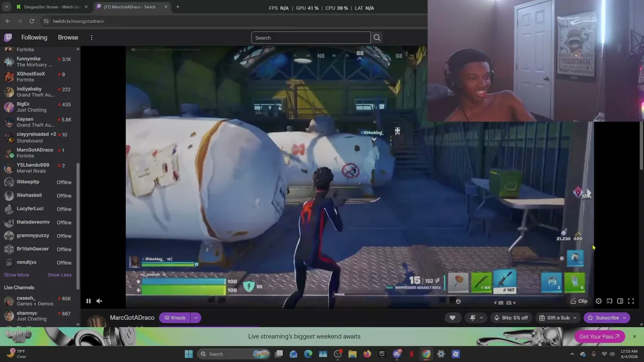
Task: Select offline channel ilikehaskell
Action: click(39, 196)
